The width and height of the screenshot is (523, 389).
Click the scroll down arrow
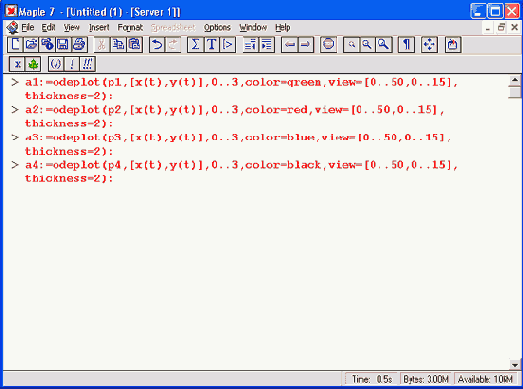515,365
